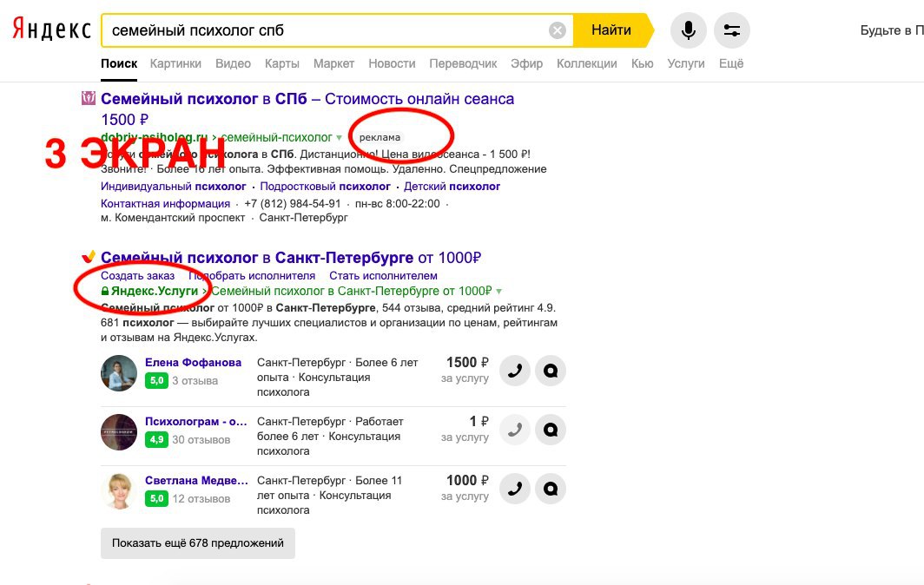Open search settings sliders icon
Screen dimensions: 924x585
[x=731, y=30]
